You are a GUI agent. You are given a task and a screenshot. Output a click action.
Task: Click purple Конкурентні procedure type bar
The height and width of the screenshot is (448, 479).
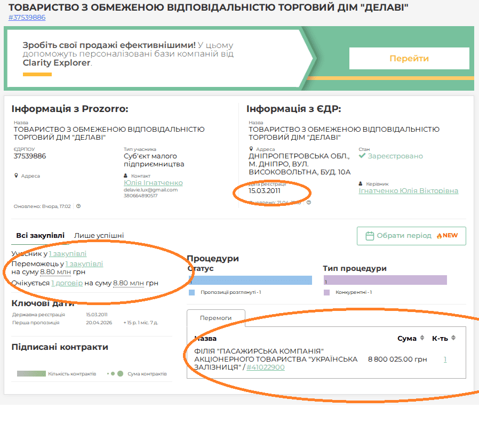[x=385, y=280]
